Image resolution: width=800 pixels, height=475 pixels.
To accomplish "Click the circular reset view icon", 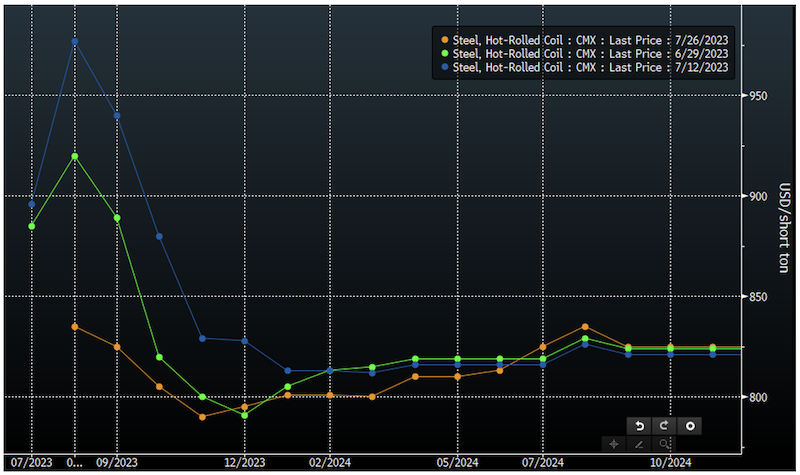I will (689, 426).
